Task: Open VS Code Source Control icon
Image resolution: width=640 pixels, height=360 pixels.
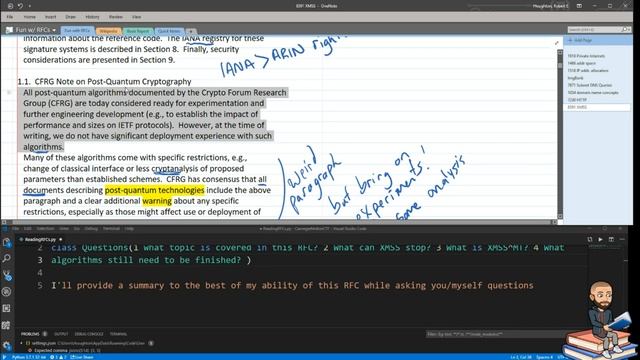Action: (7, 276)
